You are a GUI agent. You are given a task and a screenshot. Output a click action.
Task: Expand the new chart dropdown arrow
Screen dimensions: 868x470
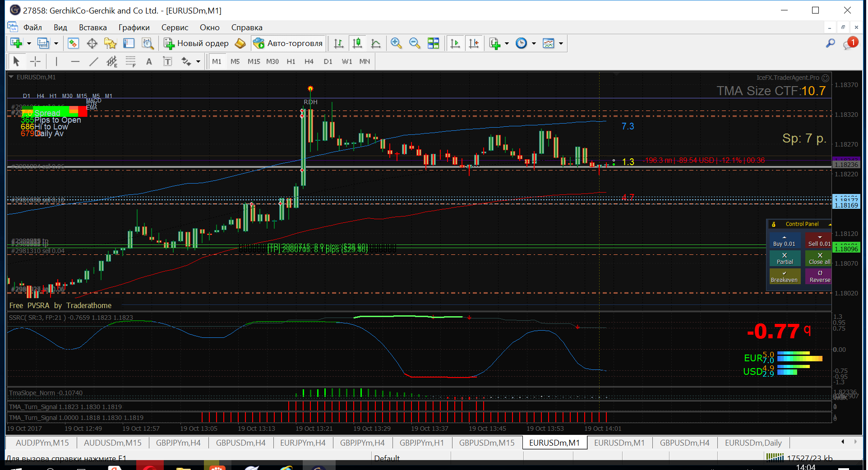point(29,43)
